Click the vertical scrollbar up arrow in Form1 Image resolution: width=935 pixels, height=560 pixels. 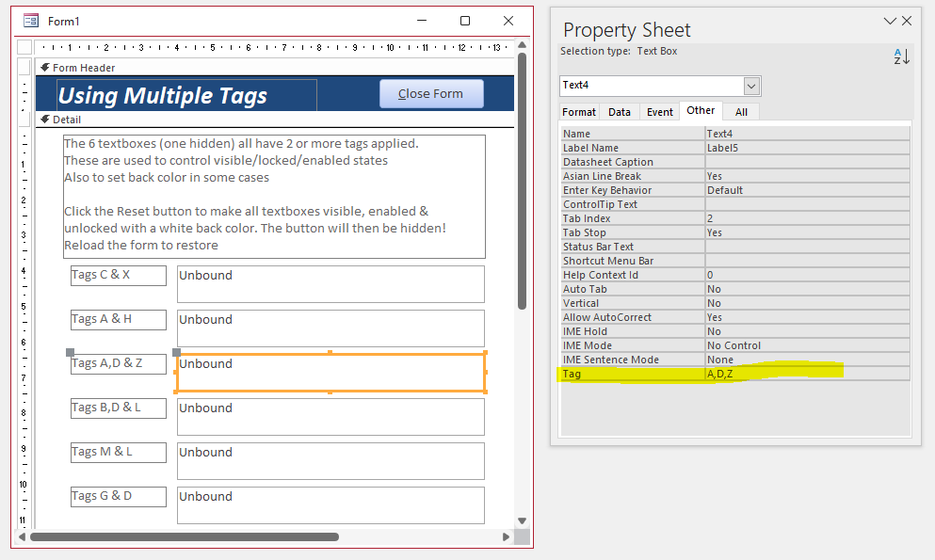(x=522, y=44)
